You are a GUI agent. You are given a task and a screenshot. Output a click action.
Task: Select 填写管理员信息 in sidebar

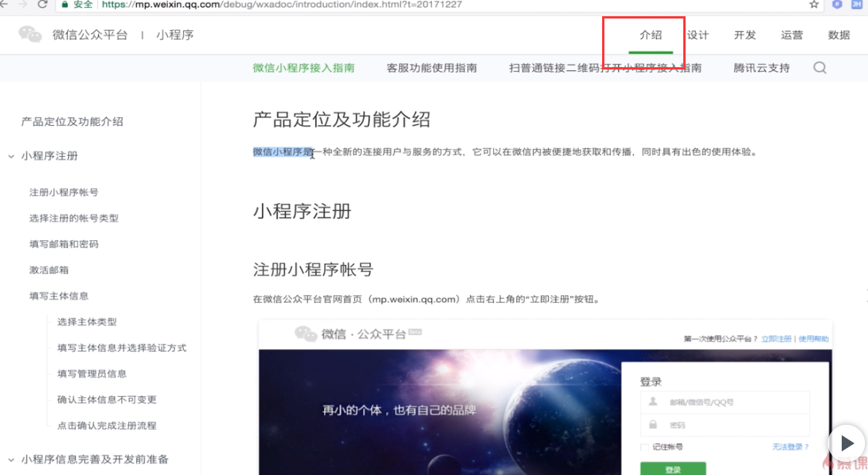pyautogui.click(x=92, y=374)
